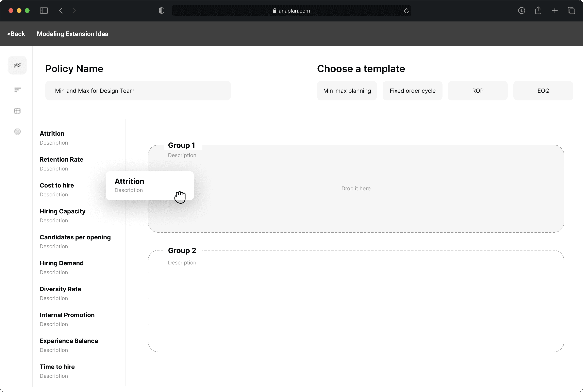Open a new browser tab

[x=555, y=11]
